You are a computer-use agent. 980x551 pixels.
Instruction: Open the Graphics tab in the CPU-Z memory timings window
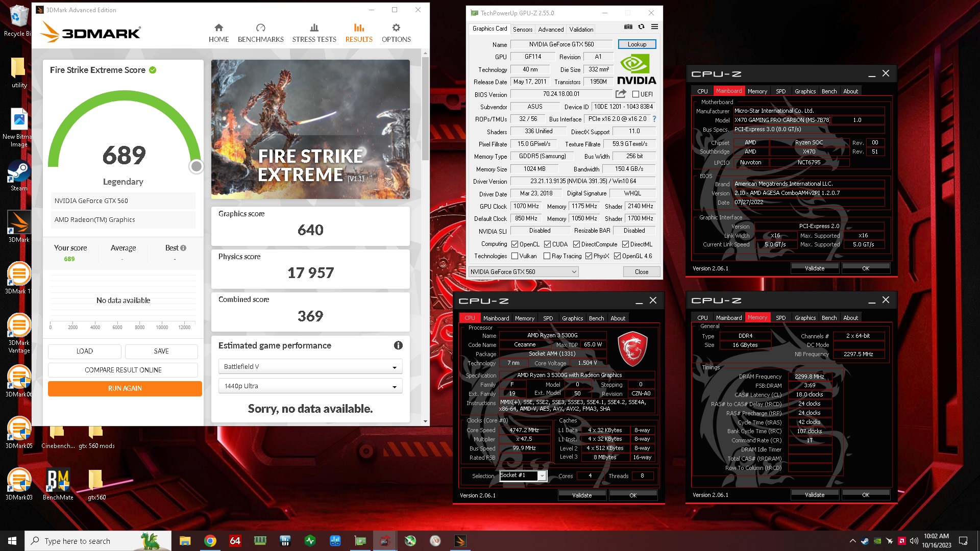(805, 318)
